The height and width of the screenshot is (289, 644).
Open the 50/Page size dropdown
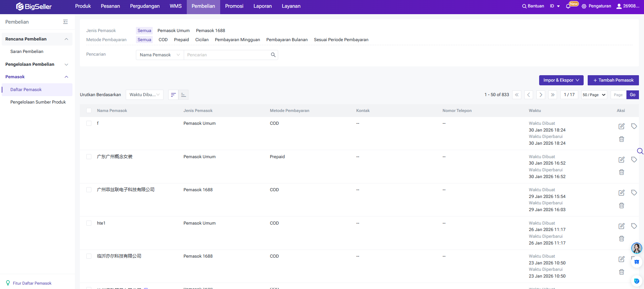[594, 95]
